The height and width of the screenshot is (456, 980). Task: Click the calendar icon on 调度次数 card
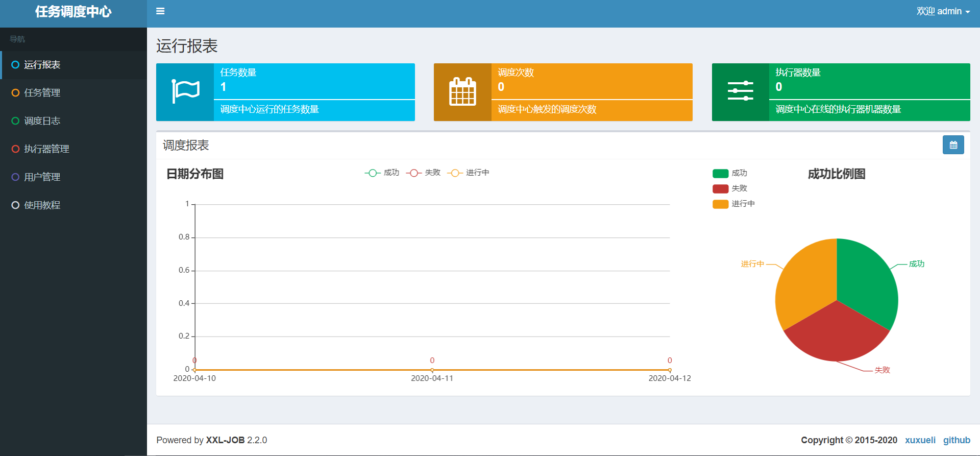click(x=462, y=91)
